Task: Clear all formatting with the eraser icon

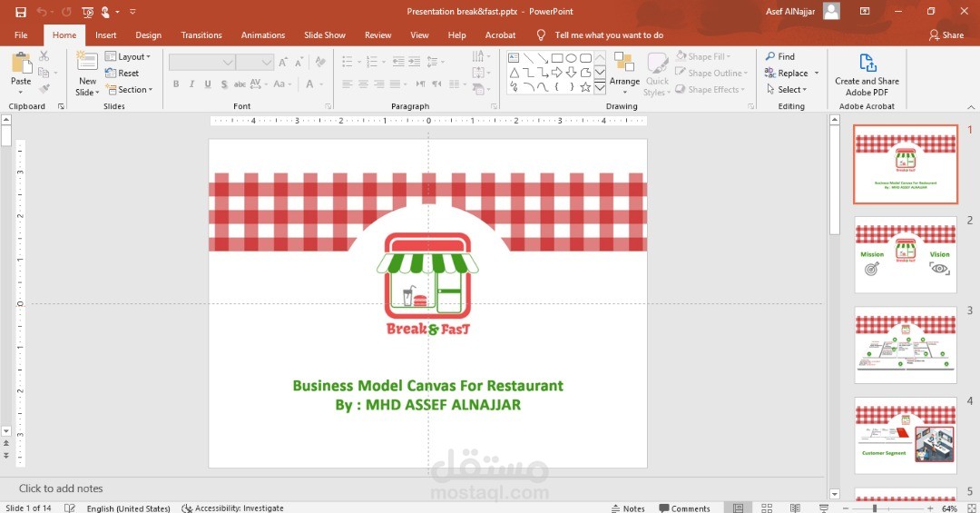Action: tap(320, 62)
